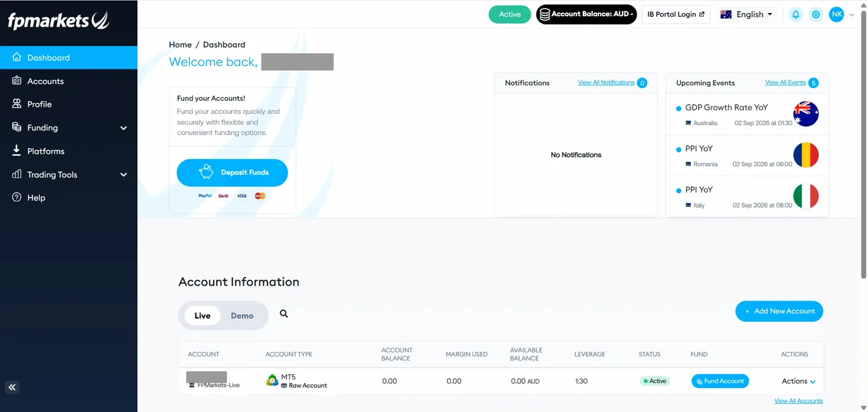Click the Skrill payment logo

(223, 196)
